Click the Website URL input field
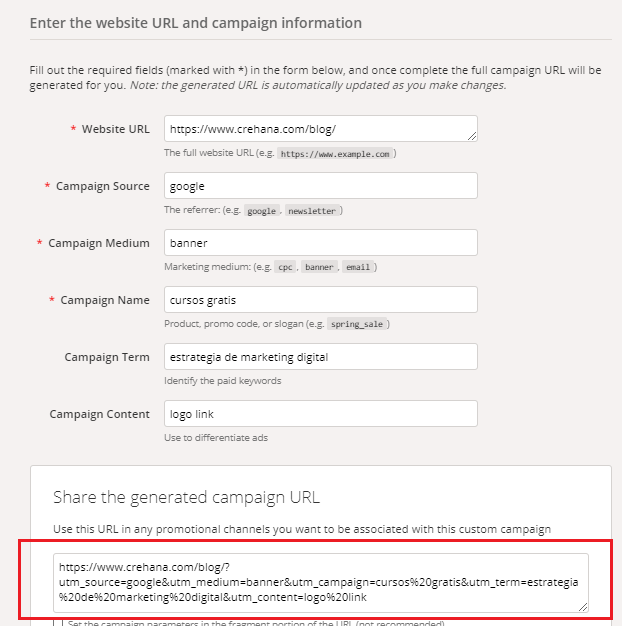 click(320, 129)
